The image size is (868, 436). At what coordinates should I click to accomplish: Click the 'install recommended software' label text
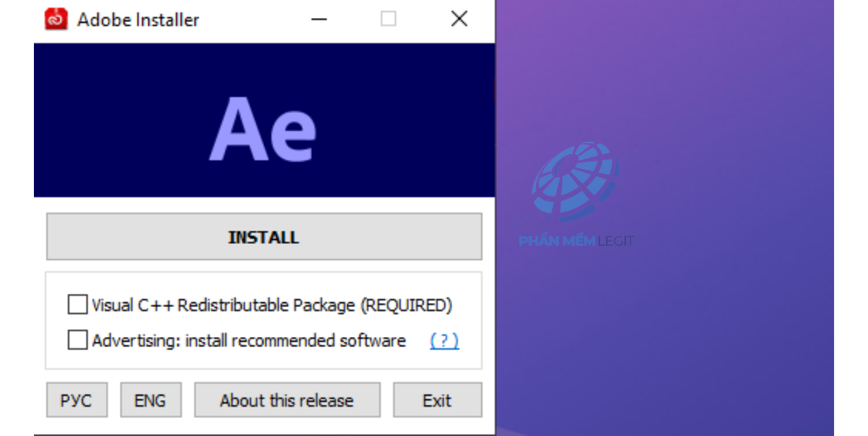coord(295,340)
